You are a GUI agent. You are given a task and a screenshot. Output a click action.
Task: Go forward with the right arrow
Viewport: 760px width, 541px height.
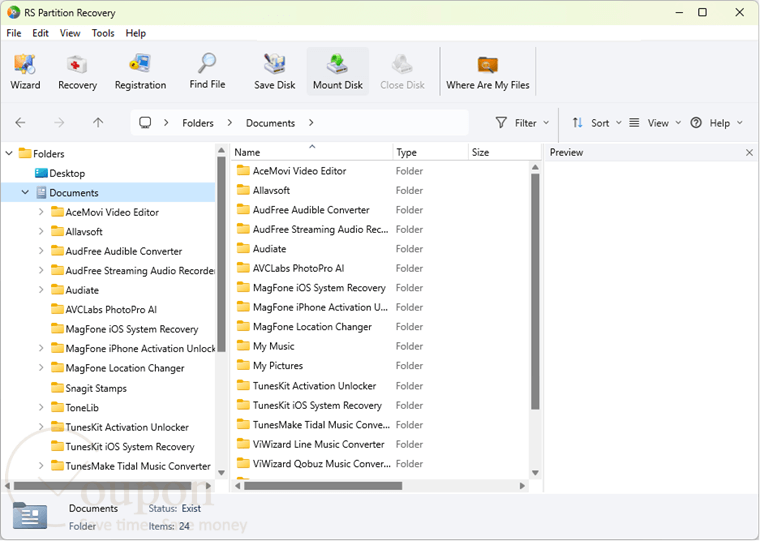59,123
